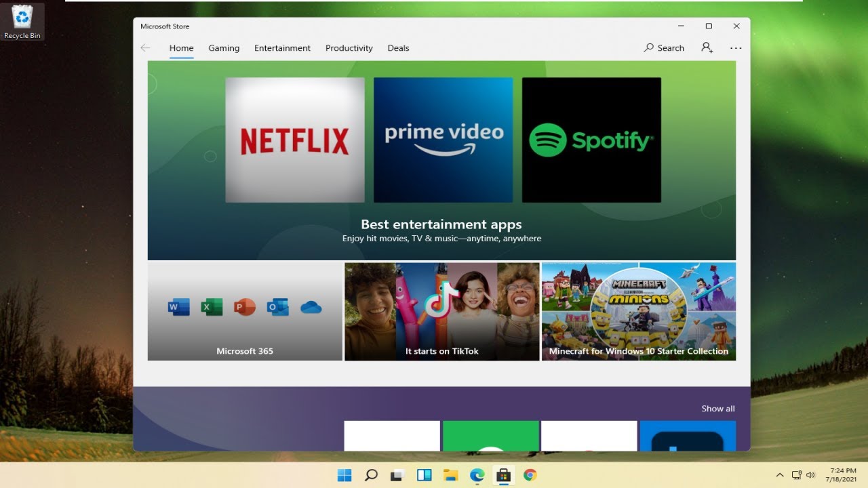This screenshot has height=488, width=868.
Task: Click the Word icon in Microsoft 365 tile
Action: click(179, 308)
